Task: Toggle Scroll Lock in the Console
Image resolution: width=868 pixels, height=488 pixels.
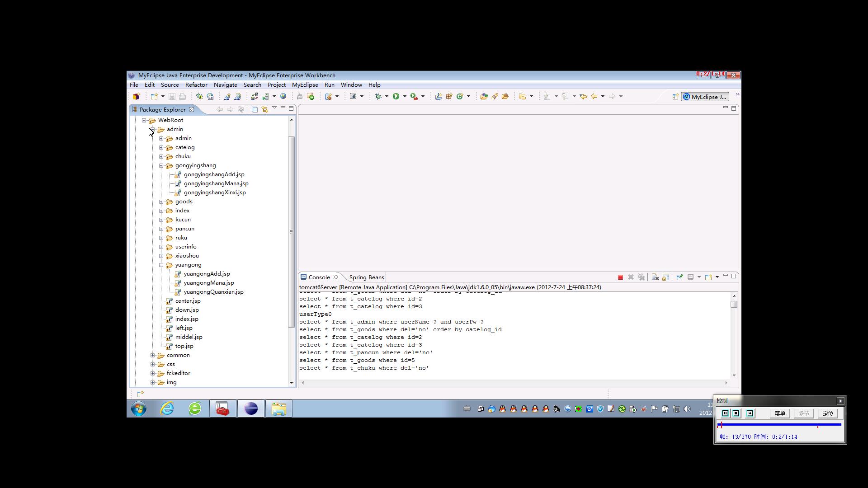Action: point(665,277)
